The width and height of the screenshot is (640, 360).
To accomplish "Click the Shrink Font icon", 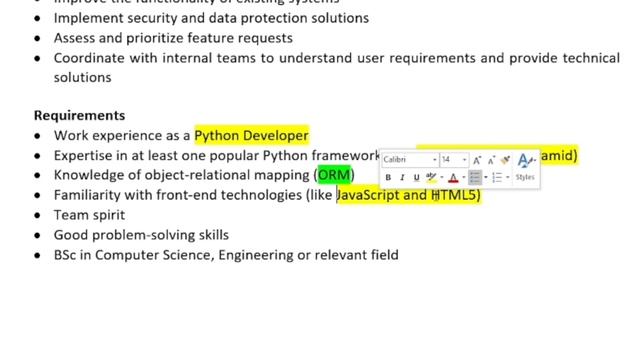I will [491, 160].
